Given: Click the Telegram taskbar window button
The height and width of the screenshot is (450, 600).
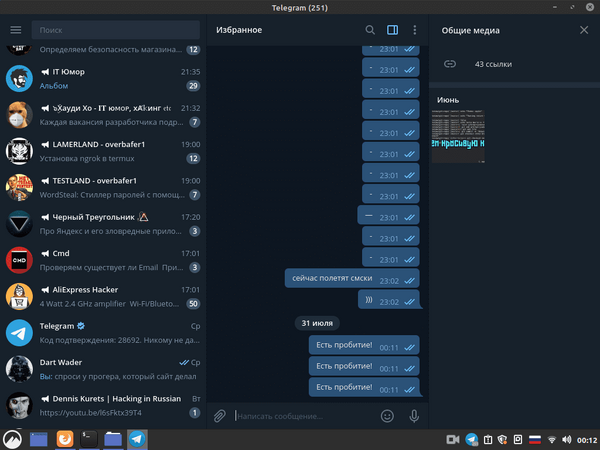Looking at the screenshot, I should click(137, 439).
